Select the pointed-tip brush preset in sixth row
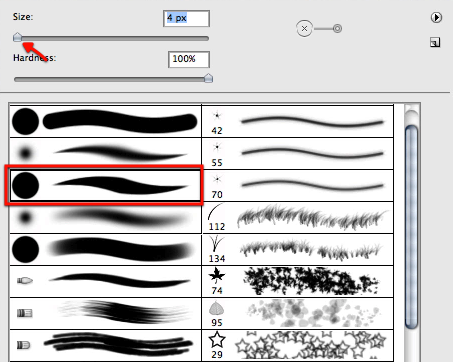Screen dimensions: 453x362 [x=105, y=281]
